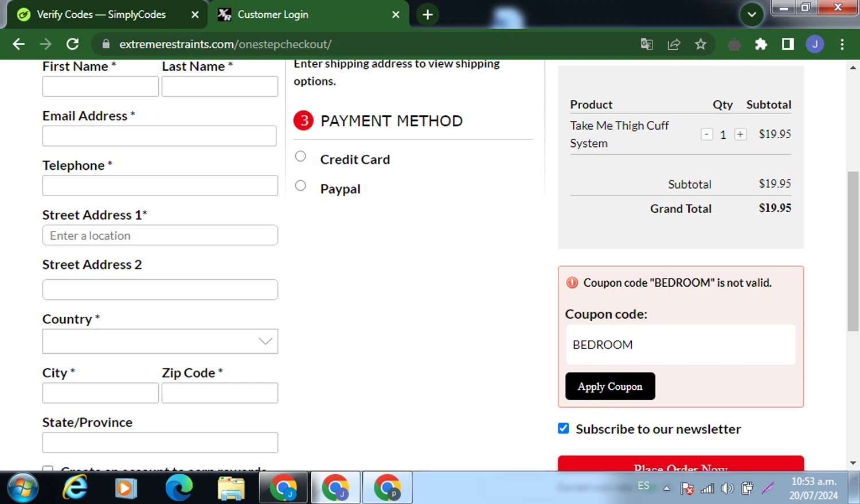Launch Microsoft Edge from the taskbar
The height and width of the screenshot is (504, 860).
179,488
